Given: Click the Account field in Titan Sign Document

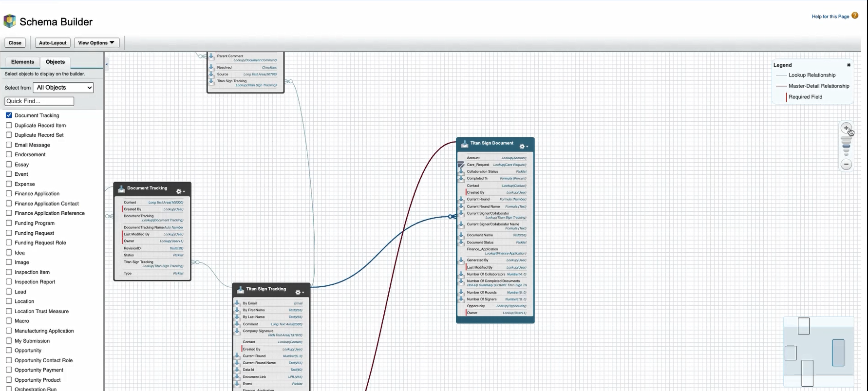Looking at the screenshot, I should [496, 158].
